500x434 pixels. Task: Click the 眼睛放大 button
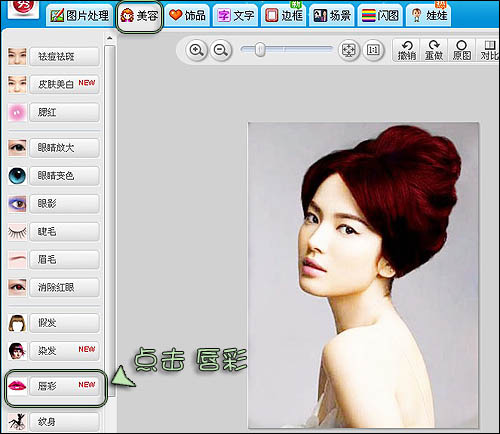pos(64,147)
